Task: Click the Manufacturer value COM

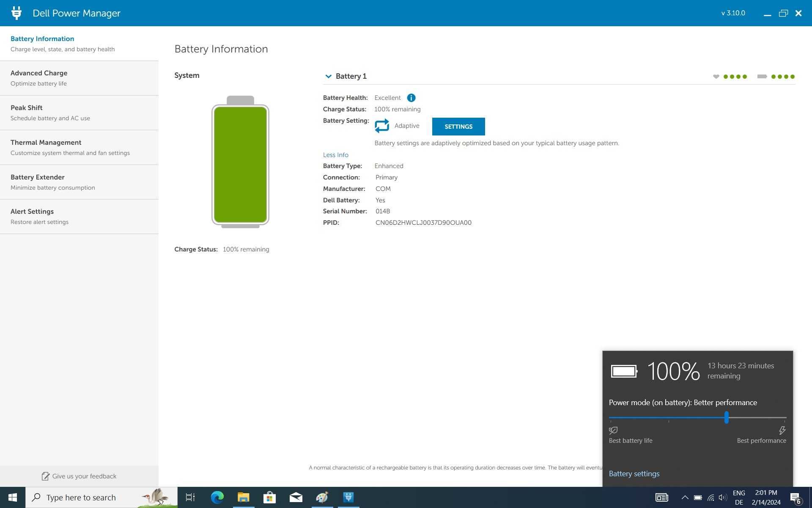Action: pyautogui.click(x=383, y=189)
